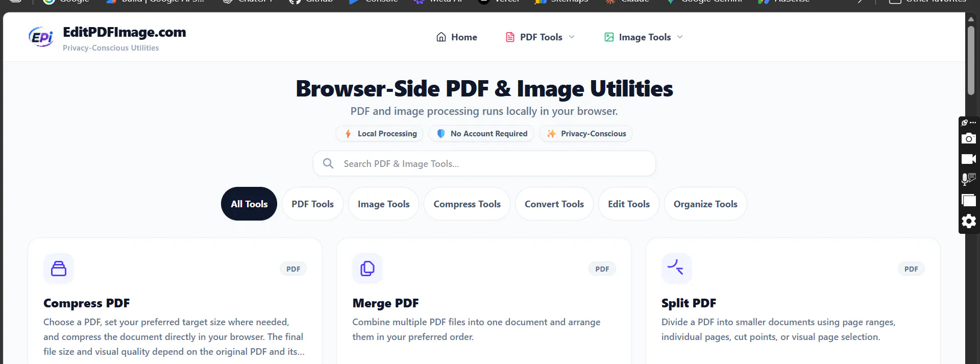Select the Image Tools filter tab

(x=384, y=204)
